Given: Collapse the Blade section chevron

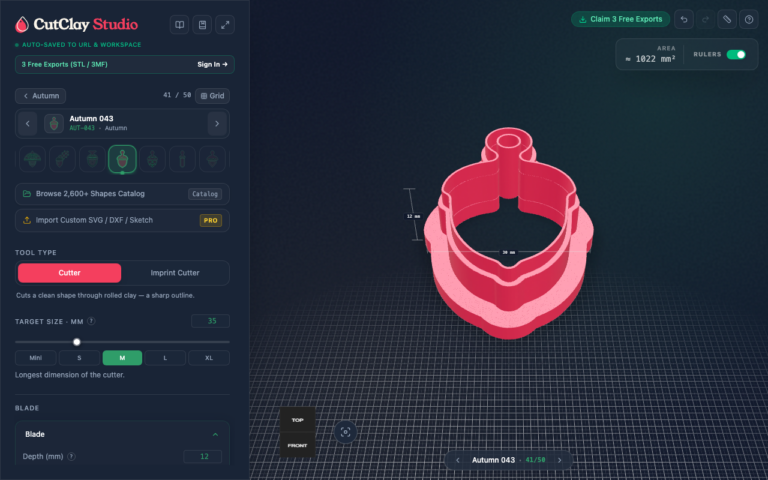Looking at the screenshot, I should point(215,434).
